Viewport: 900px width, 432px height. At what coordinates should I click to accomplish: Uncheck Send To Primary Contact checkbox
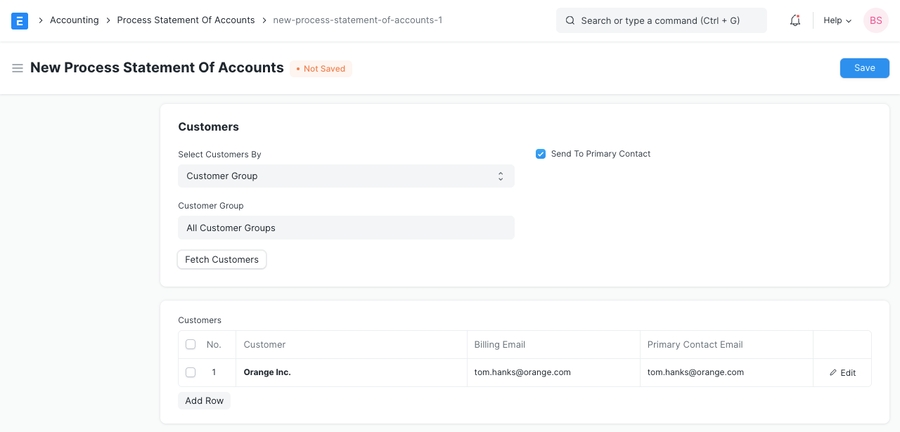point(541,154)
